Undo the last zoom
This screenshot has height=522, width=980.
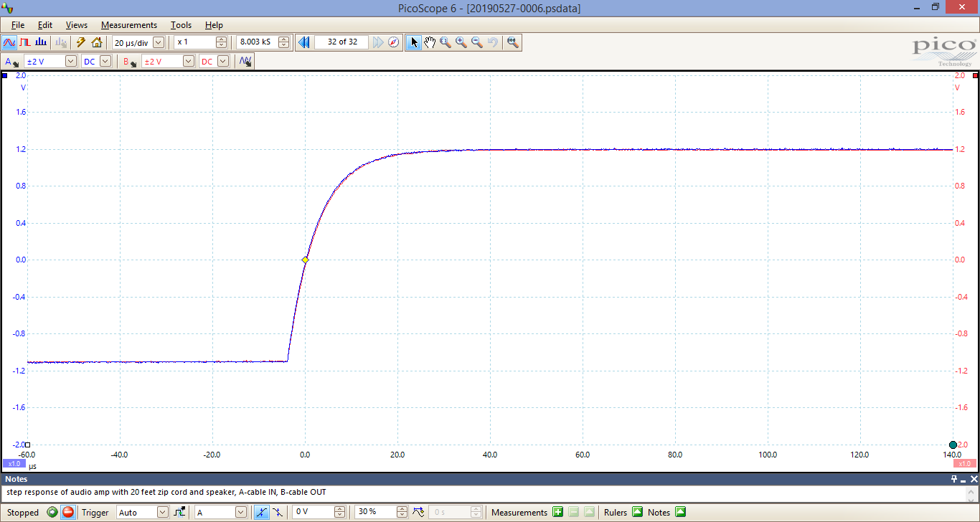[493, 42]
